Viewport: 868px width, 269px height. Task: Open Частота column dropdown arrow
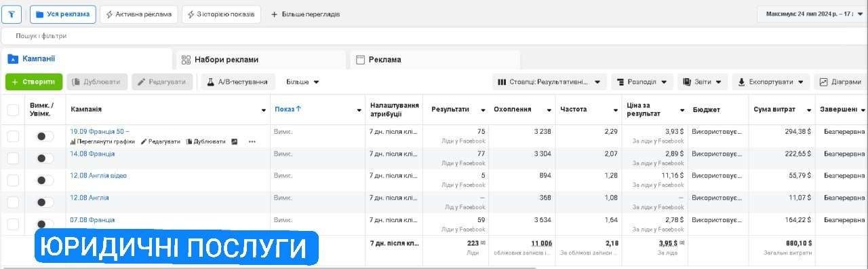[615, 110]
